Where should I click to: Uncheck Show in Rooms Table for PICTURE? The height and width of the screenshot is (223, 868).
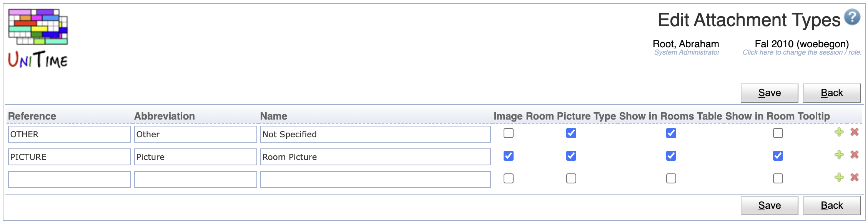(x=671, y=156)
